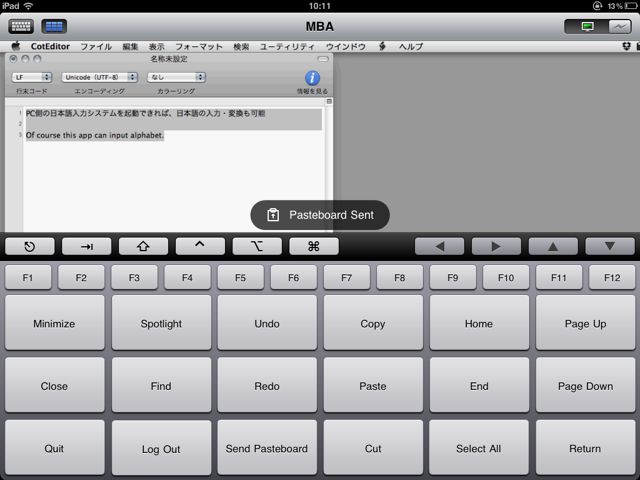Screen dimensions: 640x480
Task: Tap the F4 key
Action: pos(187,278)
